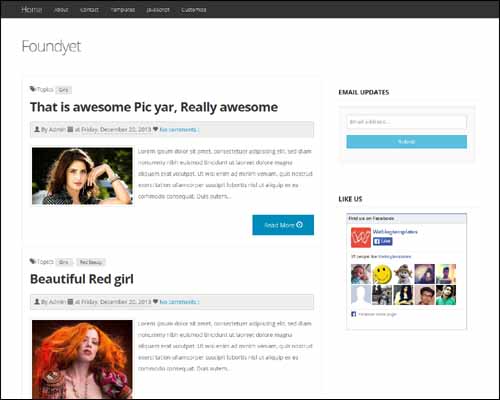Viewport: 500px width, 400px height.
Task: Open No comments link on Red girl post
Action: (179, 302)
